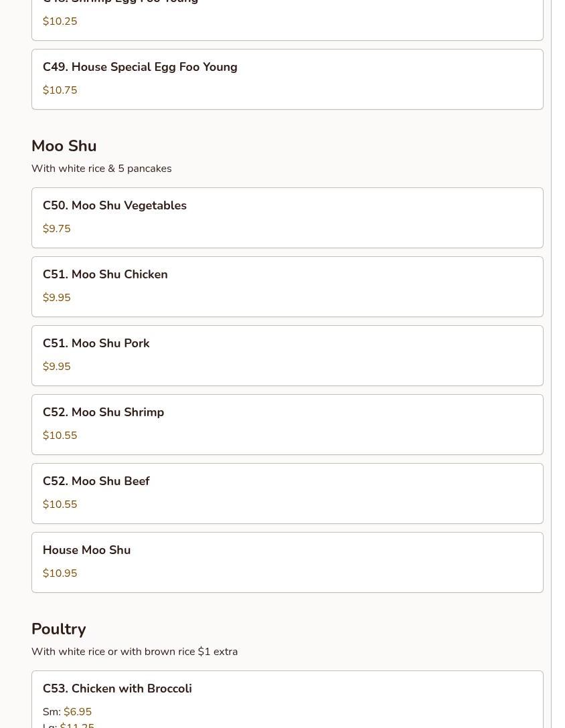Open the C50 Moo Shu Vegetables item
The image size is (565, 728).
pos(287,217)
